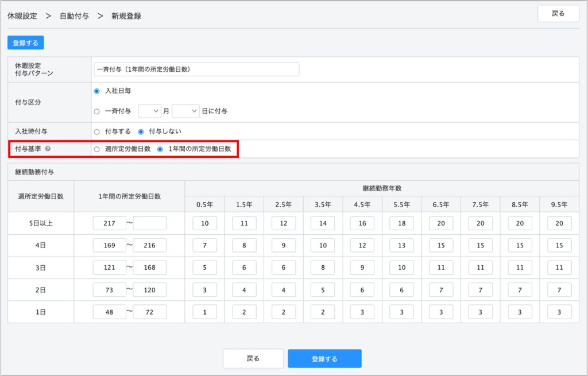Viewport: 588px width, 376px height.
Task: Click the 217 lower-bound field for 5日以上
Action: click(109, 223)
